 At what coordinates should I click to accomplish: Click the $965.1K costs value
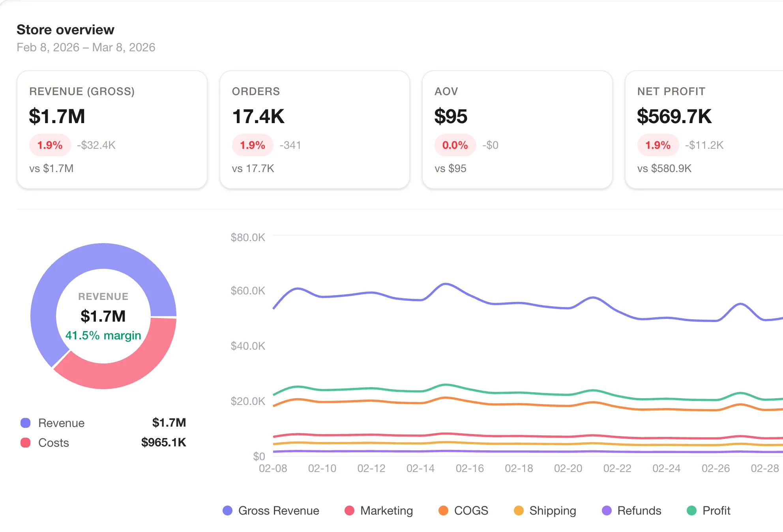click(x=164, y=442)
